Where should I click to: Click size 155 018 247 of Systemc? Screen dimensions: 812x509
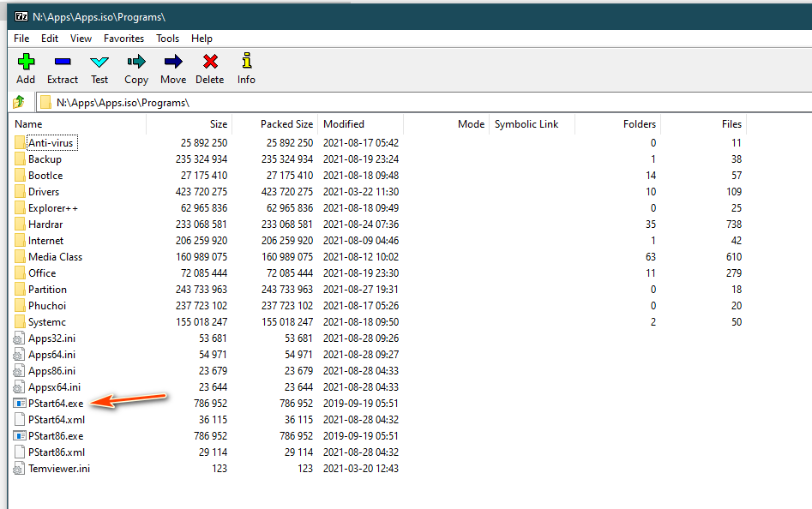click(x=201, y=321)
